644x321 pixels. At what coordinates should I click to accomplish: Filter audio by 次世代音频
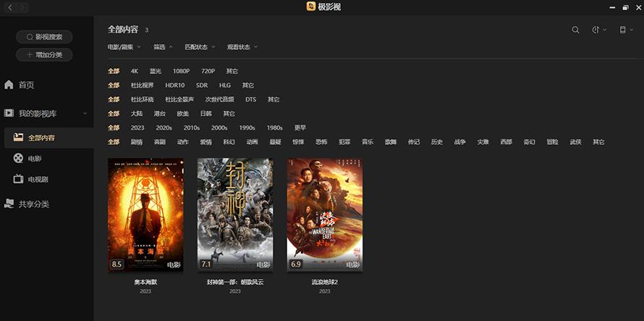[x=220, y=99]
